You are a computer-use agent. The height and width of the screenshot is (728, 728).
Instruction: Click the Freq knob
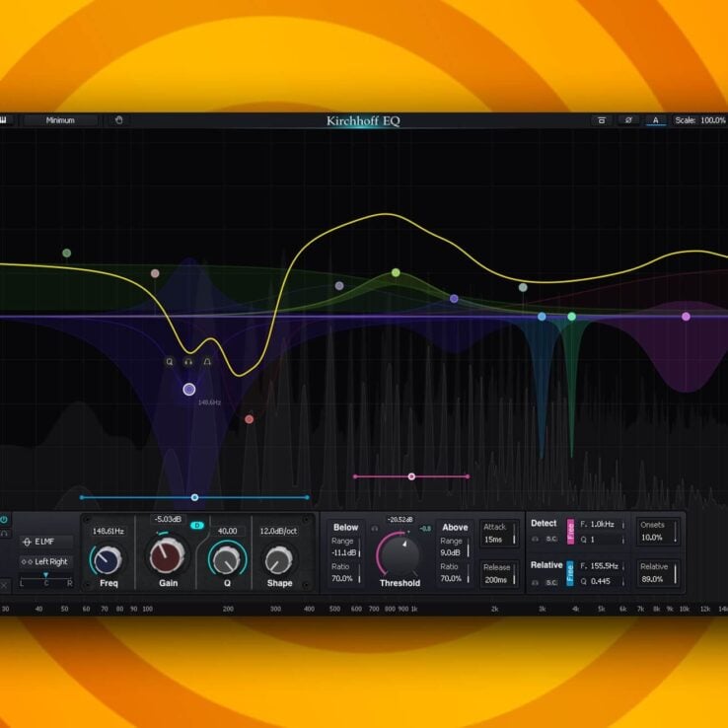coord(108,559)
